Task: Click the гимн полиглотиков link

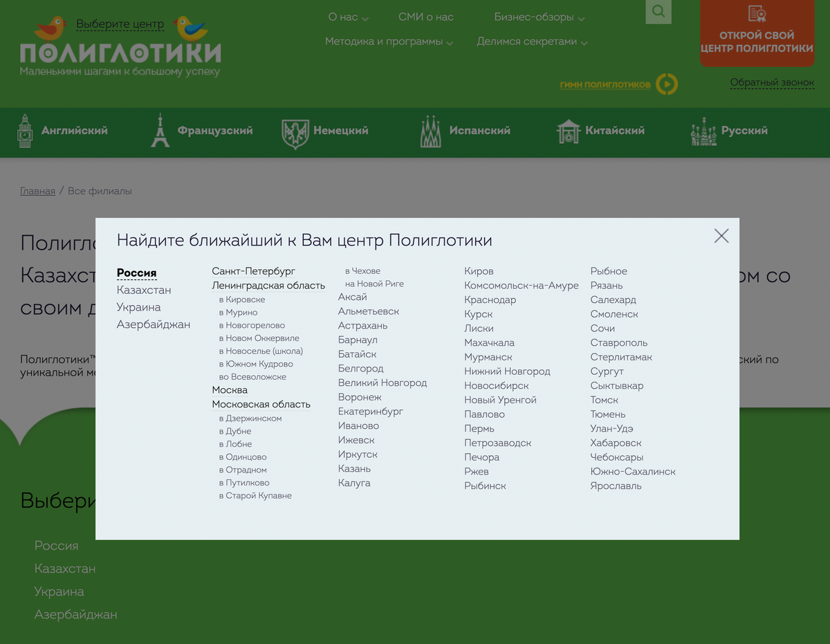Action: click(605, 84)
